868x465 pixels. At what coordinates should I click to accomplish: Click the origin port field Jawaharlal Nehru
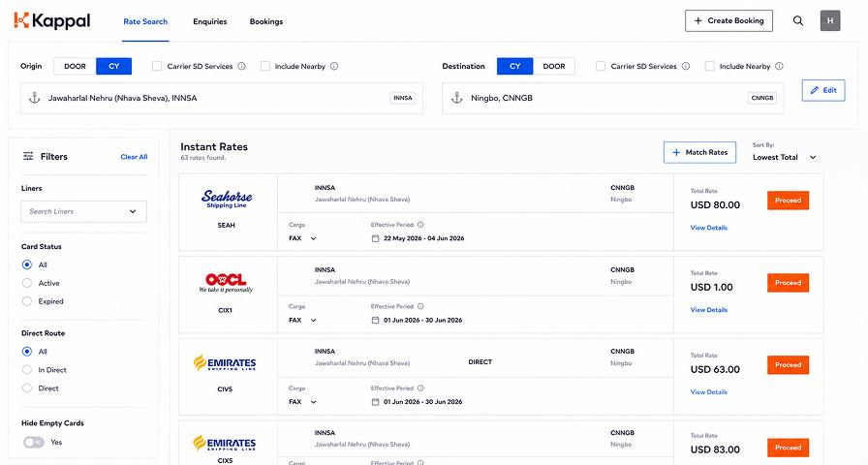[222, 99]
